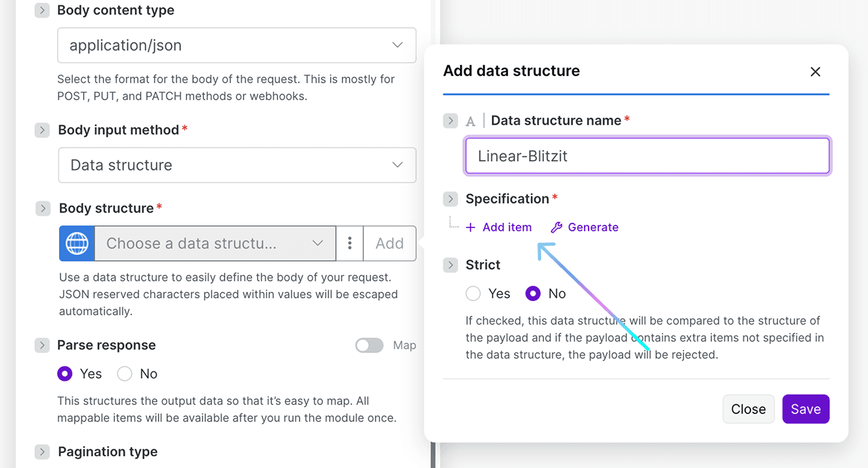The image size is (868, 468).
Task: Open the three-dot menu beside Add
Action: pyautogui.click(x=350, y=244)
